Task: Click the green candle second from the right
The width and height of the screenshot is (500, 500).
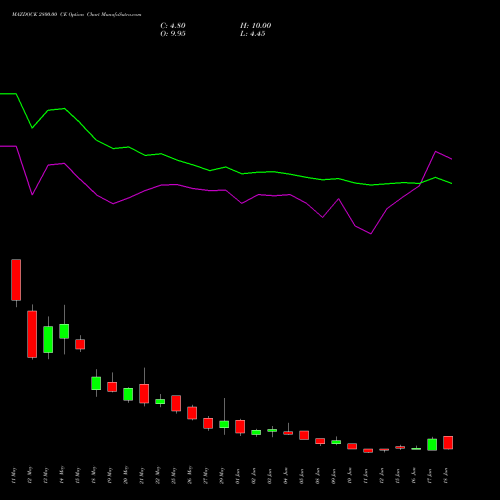Action: click(432, 445)
